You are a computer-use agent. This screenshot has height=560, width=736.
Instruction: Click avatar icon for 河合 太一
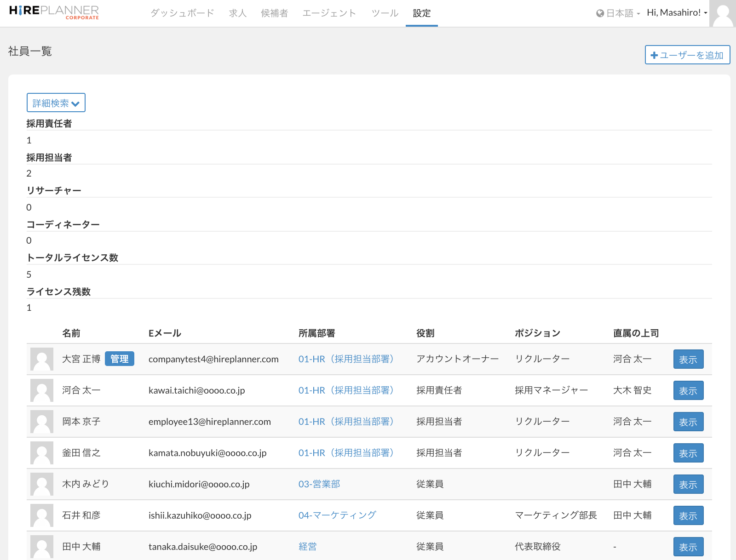coord(42,390)
